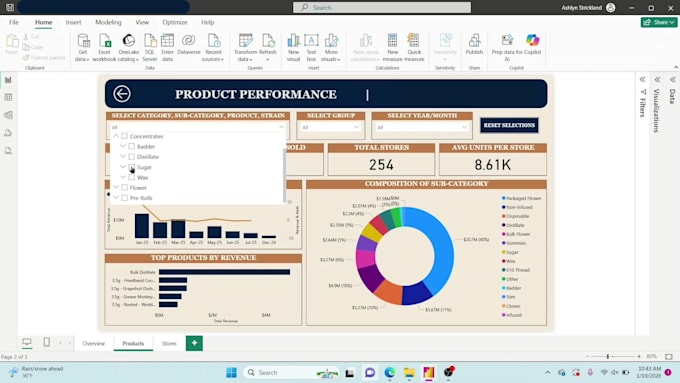The width and height of the screenshot is (680, 383).
Task: Import an Excel workbook
Action: tap(104, 47)
